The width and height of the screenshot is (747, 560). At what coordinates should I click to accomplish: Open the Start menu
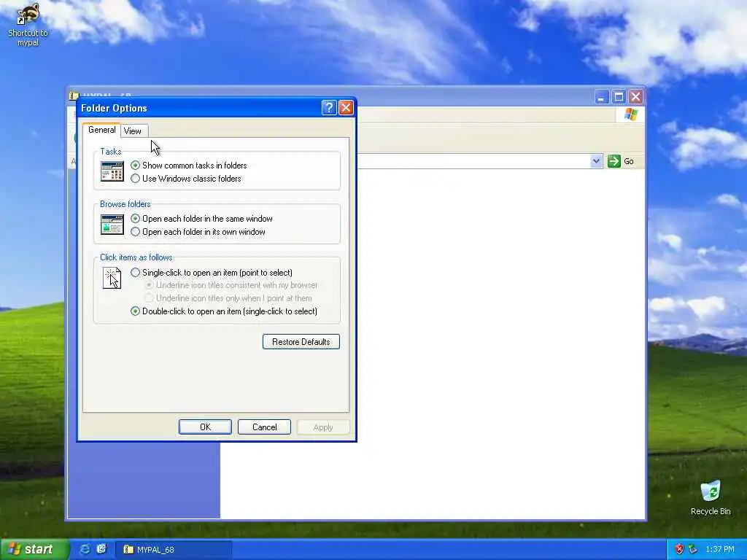click(x=34, y=549)
